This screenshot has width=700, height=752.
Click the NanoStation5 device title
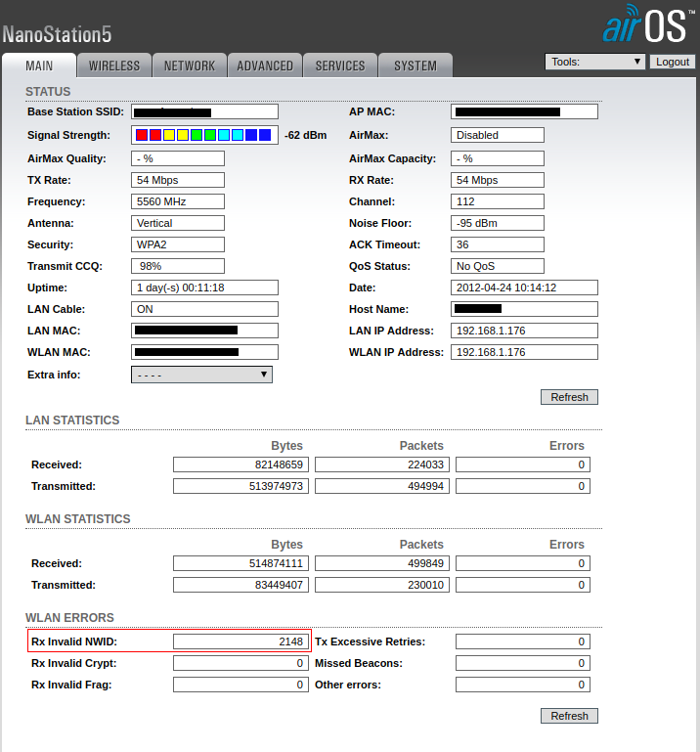(57, 34)
